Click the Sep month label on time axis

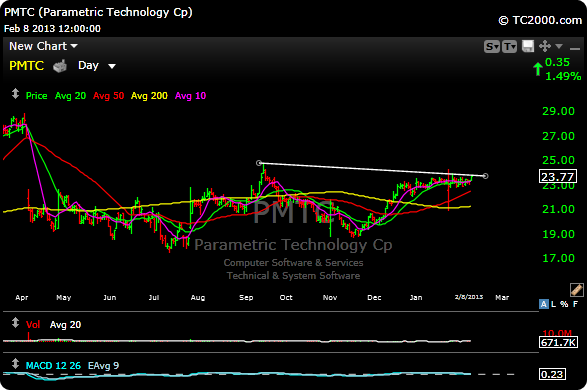246,298
